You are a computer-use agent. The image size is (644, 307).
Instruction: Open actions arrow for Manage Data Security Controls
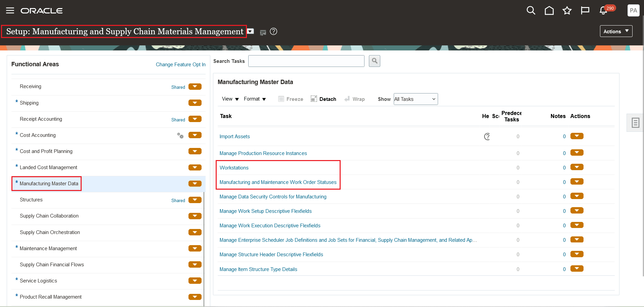pos(577,196)
